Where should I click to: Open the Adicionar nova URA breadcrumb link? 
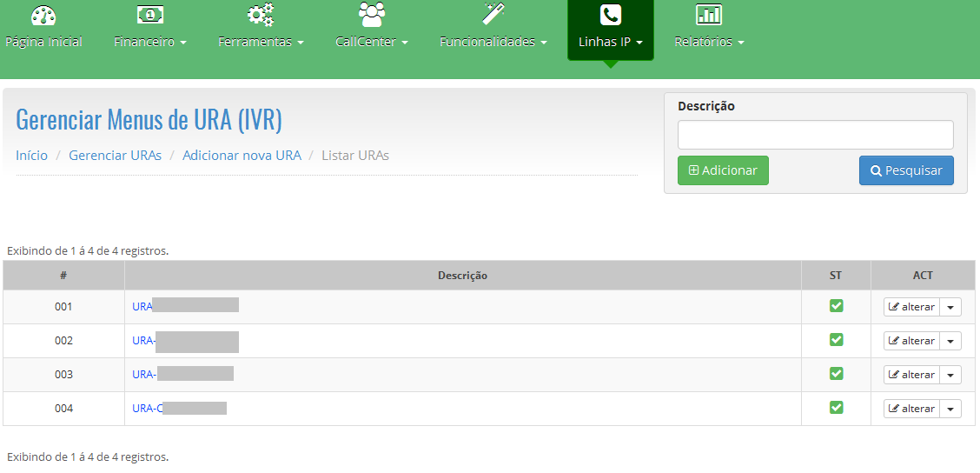242,156
